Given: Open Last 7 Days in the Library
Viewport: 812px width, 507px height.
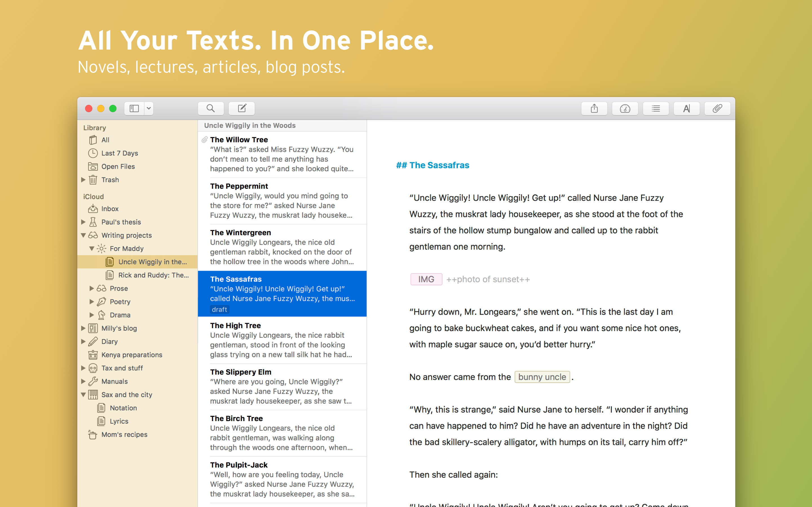Looking at the screenshot, I should 120,153.
